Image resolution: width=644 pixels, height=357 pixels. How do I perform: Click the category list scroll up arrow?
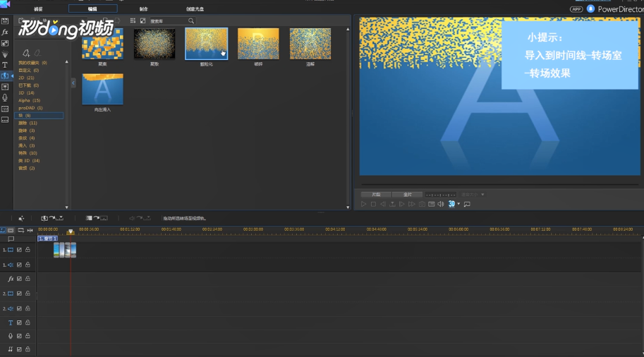pyautogui.click(x=66, y=62)
